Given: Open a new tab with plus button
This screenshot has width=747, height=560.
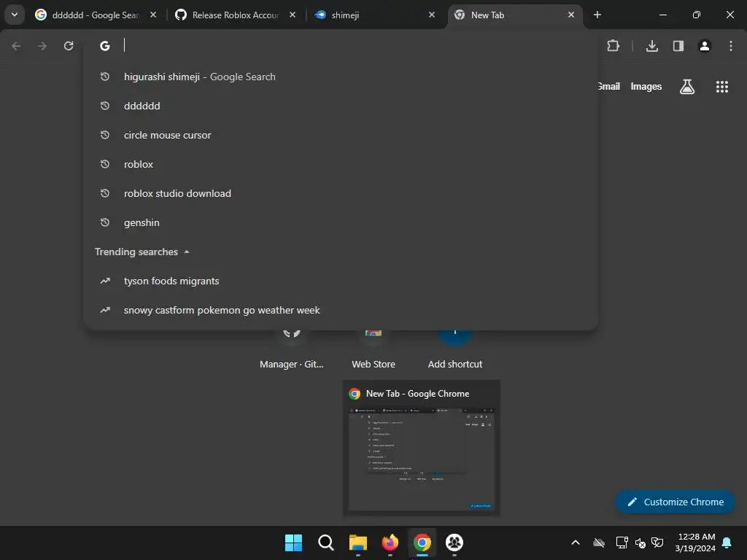Looking at the screenshot, I should point(597,15).
